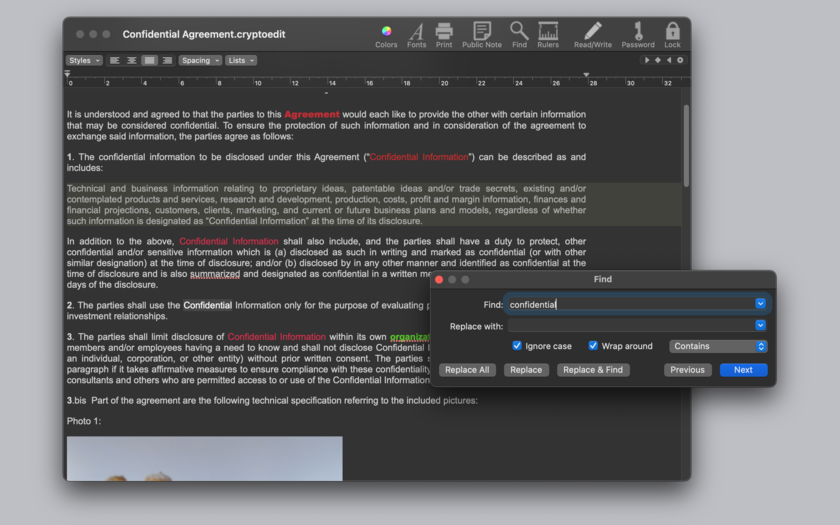Click in the Replace with field
This screenshot has width=840, height=525.
click(631, 326)
